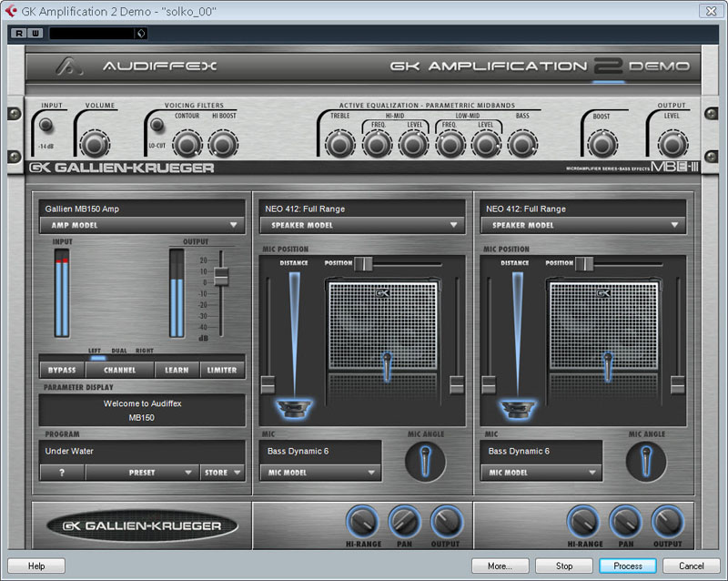Open the right Speaker Model dropdown
728x581 pixels.
coord(583,225)
